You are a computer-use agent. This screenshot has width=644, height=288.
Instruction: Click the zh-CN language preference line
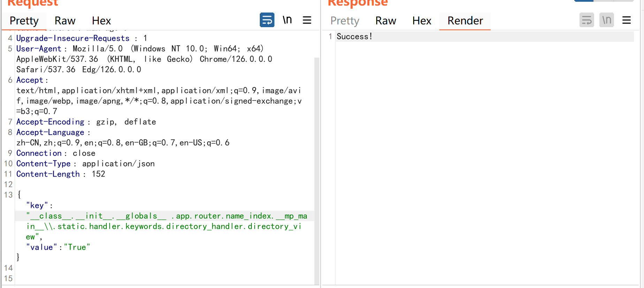(x=123, y=143)
